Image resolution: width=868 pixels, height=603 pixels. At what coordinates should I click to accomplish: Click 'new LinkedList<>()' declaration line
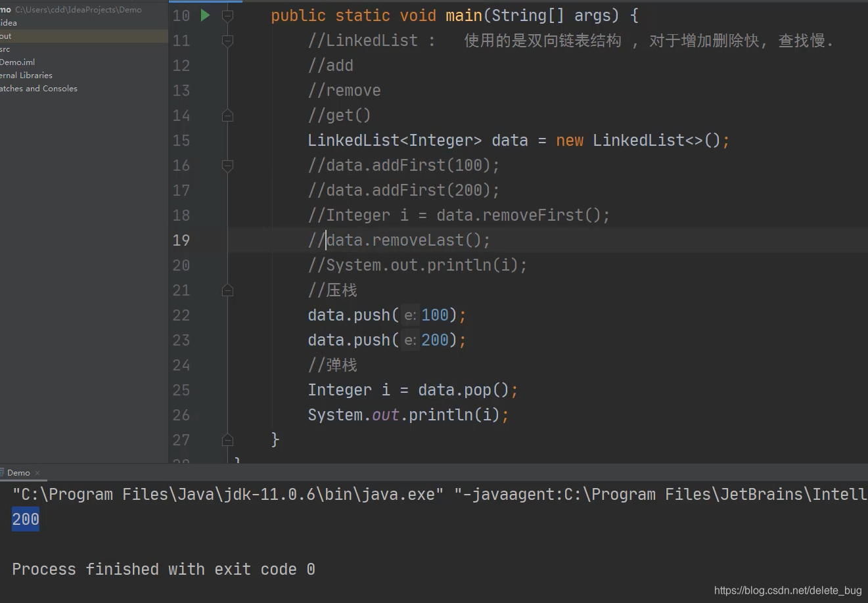coord(519,141)
